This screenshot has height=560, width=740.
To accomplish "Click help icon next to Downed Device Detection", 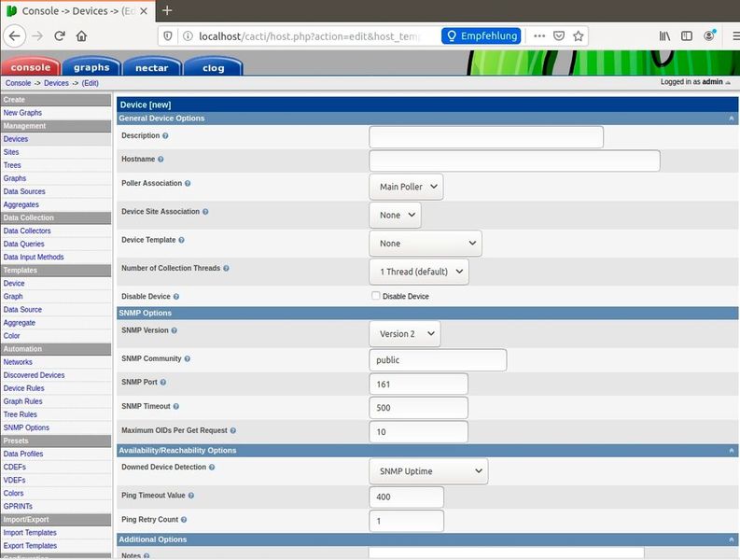I will [212, 467].
